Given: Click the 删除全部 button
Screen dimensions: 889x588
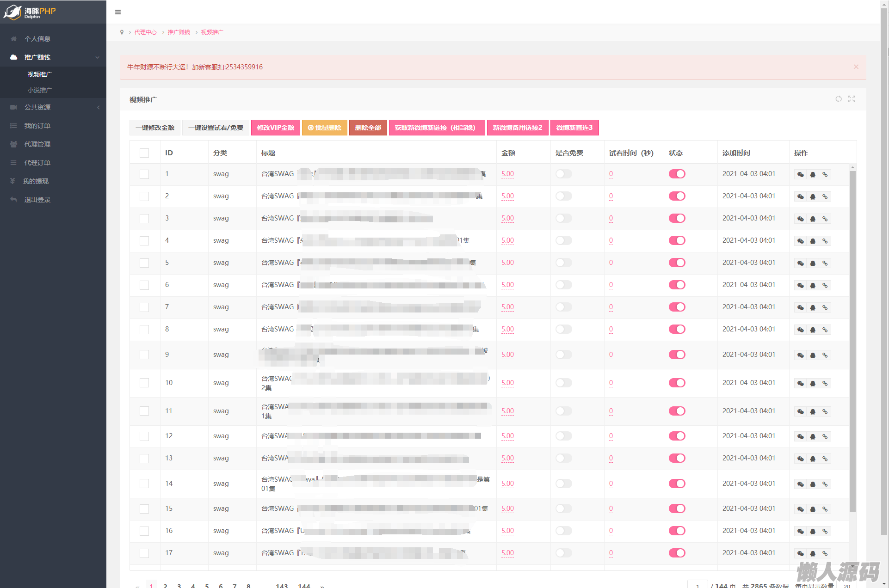Looking at the screenshot, I should (x=368, y=128).
